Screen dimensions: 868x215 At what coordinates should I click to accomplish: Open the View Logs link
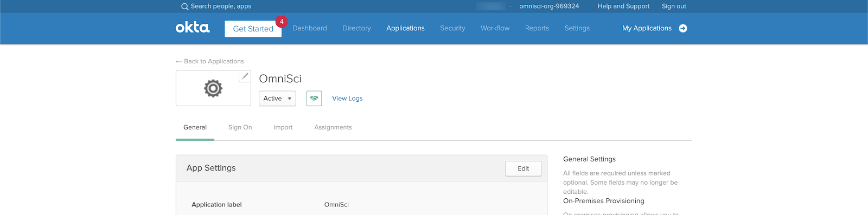347,99
